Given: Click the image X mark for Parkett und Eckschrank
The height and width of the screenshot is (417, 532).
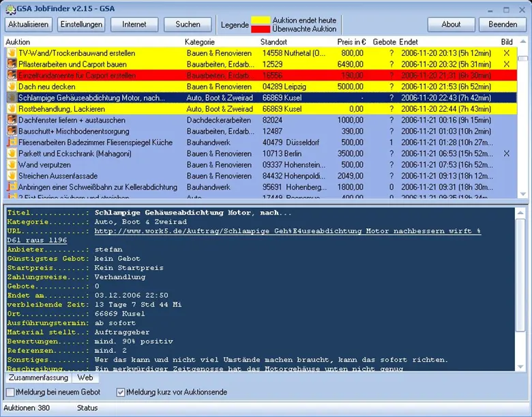Looking at the screenshot, I should pyautogui.click(x=506, y=154).
